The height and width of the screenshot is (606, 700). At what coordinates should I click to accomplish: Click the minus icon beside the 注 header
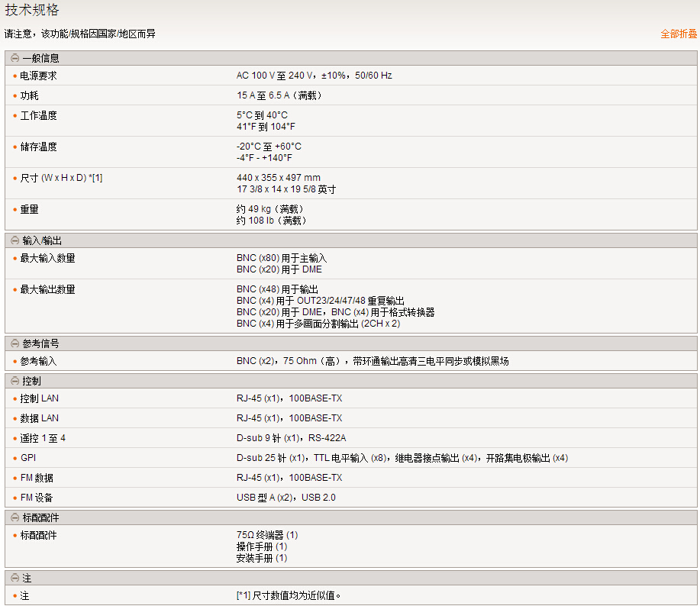15,579
